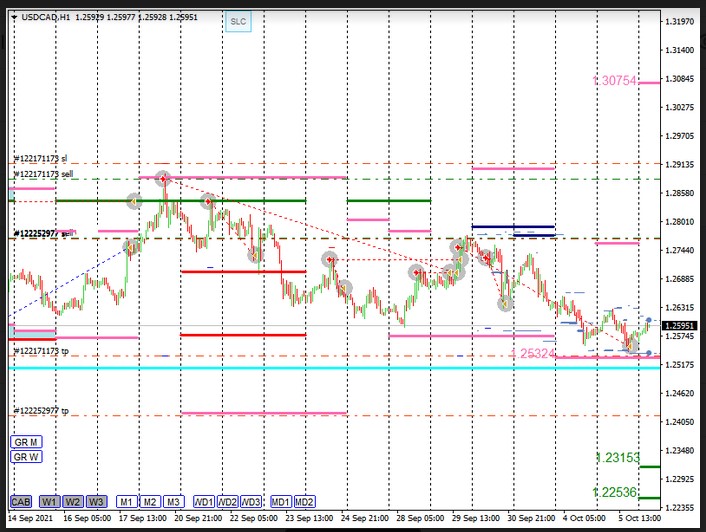Click the #122252977 tp order label
The image size is (706, 532).
click(40, 411)
